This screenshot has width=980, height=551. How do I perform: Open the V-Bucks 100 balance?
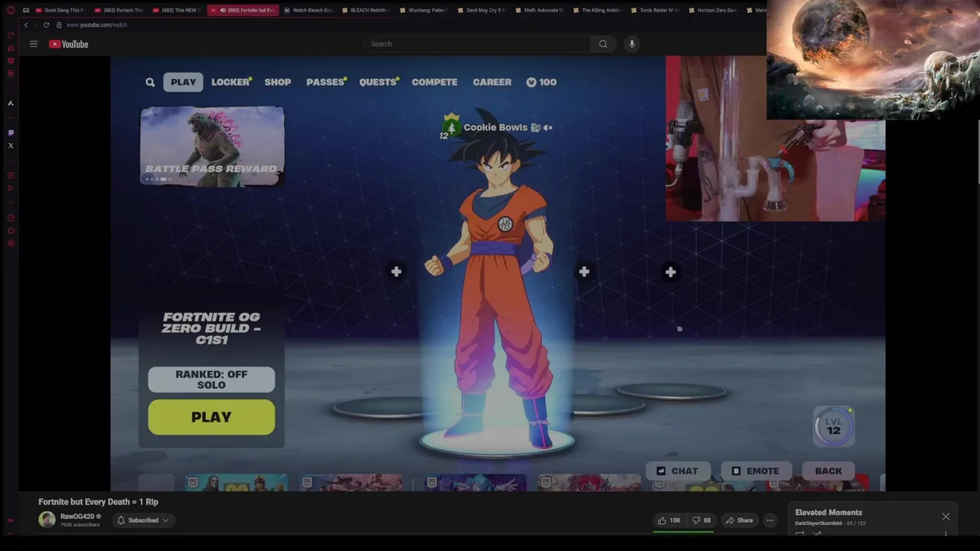coord(541,82)
